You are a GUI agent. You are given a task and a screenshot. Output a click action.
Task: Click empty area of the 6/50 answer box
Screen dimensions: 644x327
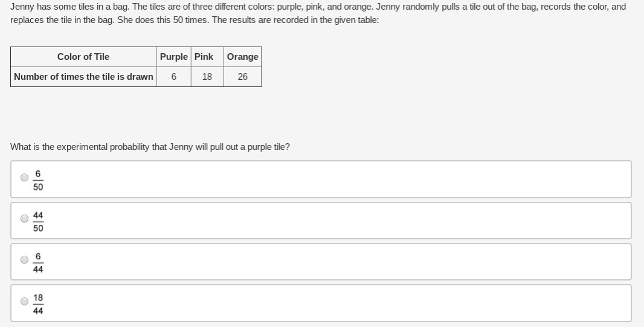[x=329, y=180]
